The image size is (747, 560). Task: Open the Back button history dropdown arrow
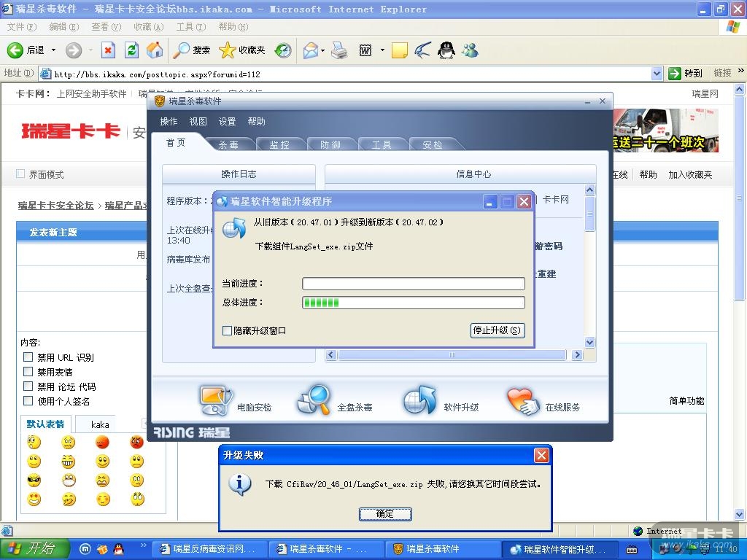point(53,50)
